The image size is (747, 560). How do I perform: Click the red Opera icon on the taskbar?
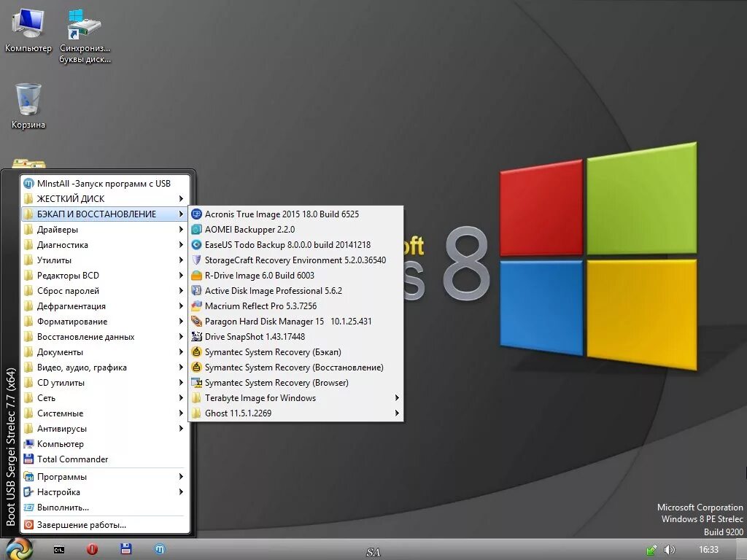pos(93,550)
